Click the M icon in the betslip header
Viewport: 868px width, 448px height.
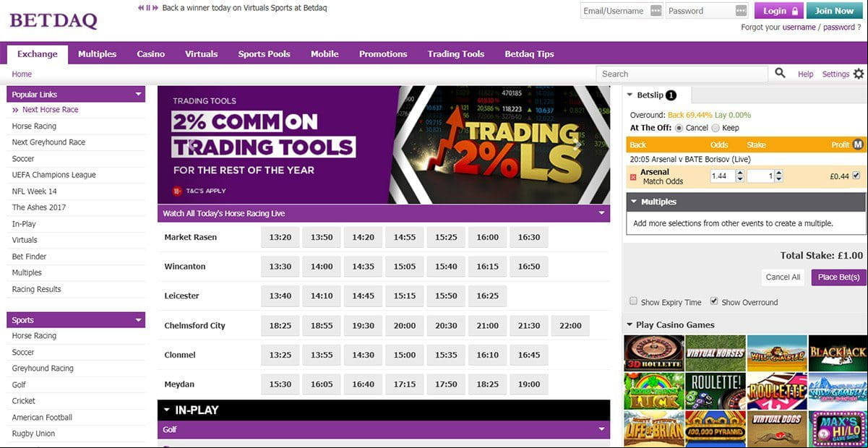coord(858,145)
